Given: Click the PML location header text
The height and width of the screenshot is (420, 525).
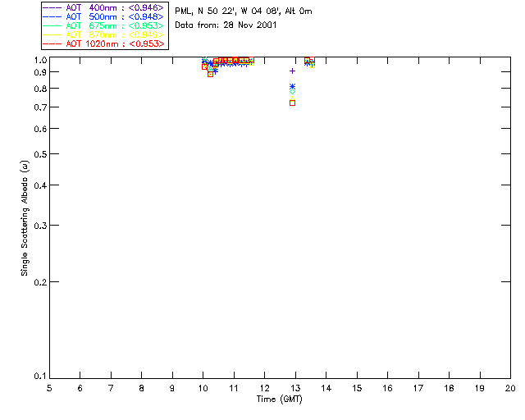Looking at the screenshot, I should point(244,11).
